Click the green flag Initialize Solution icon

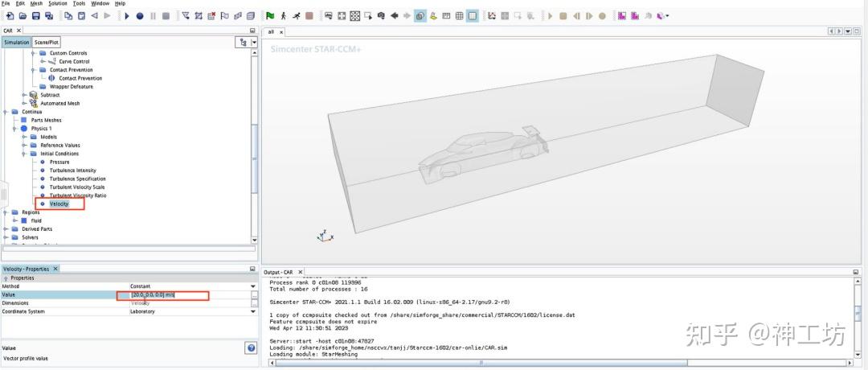[x=270, y=16]
